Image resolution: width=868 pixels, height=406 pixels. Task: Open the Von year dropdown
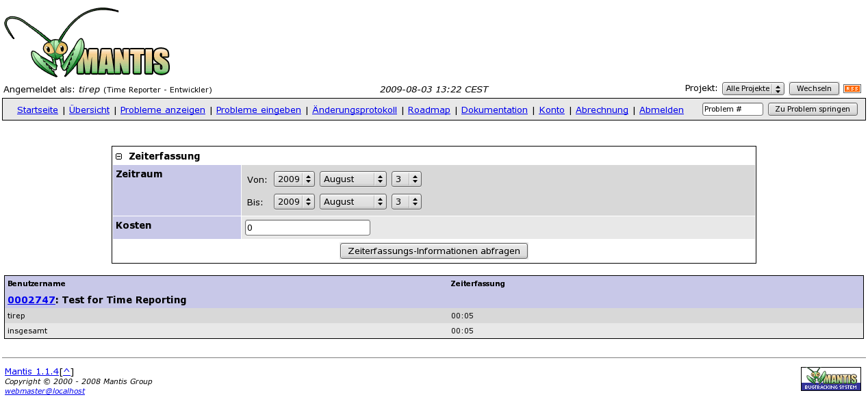[294, 179]
